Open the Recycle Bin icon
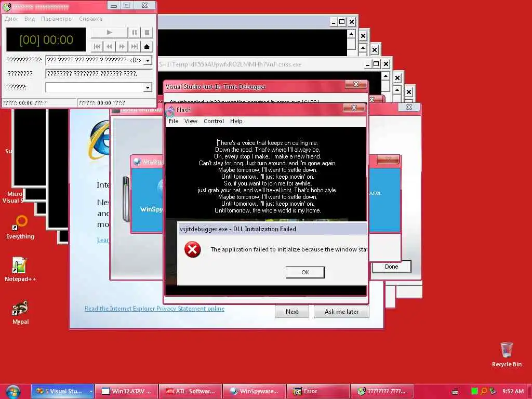 pyautogui.click(x=507, y=354)
